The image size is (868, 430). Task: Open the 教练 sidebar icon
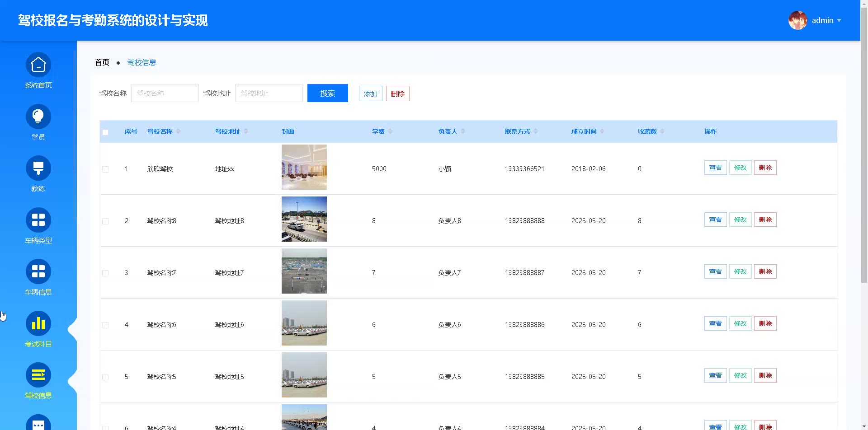(38, 168)
